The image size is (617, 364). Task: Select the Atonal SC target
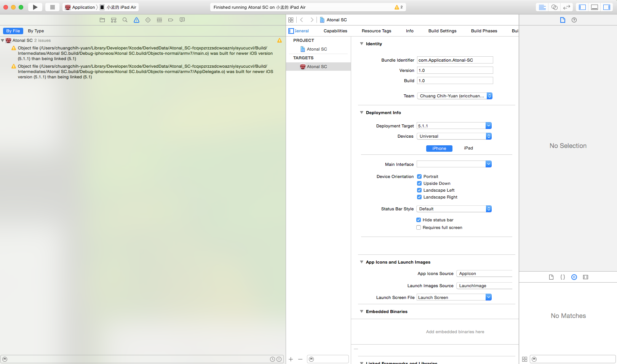click(x=318, y=67)
